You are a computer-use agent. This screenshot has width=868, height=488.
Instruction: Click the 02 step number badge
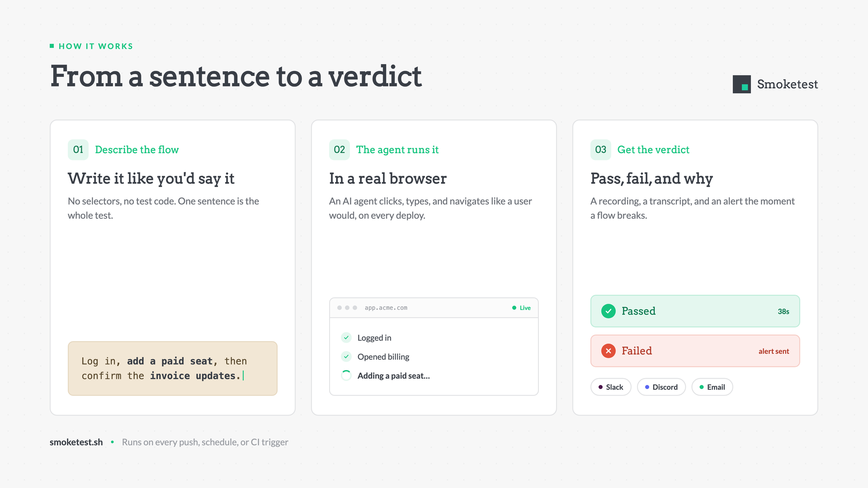340,150
